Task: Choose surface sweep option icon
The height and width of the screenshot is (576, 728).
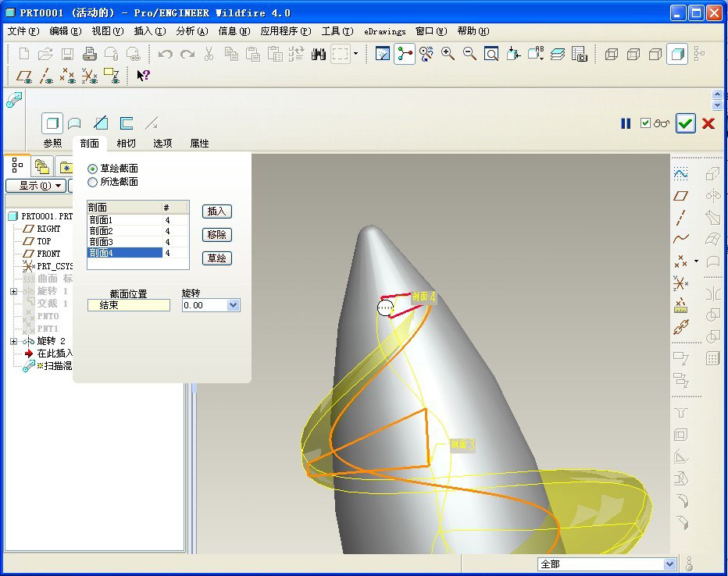Action: click(x=74, y=123)
